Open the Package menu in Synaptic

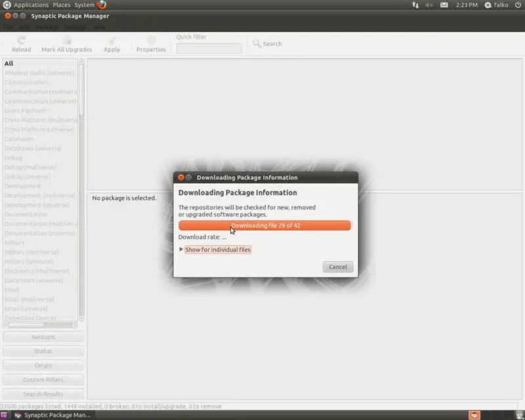tap(47, 27)
